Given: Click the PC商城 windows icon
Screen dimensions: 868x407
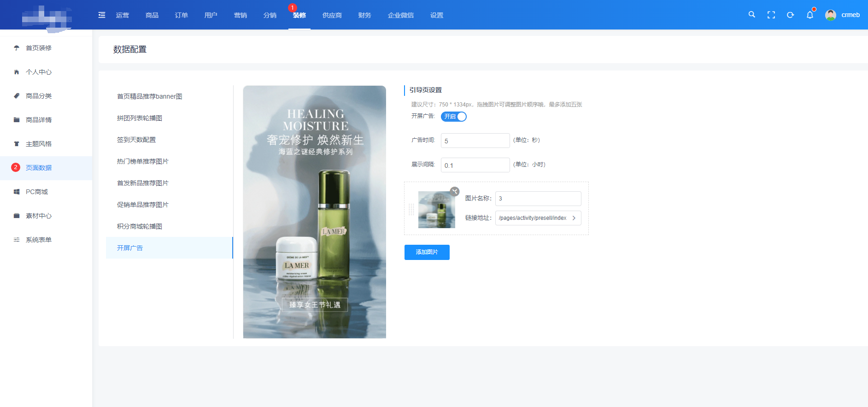Looking at the screenshot, I should click(x=17, y=192).
